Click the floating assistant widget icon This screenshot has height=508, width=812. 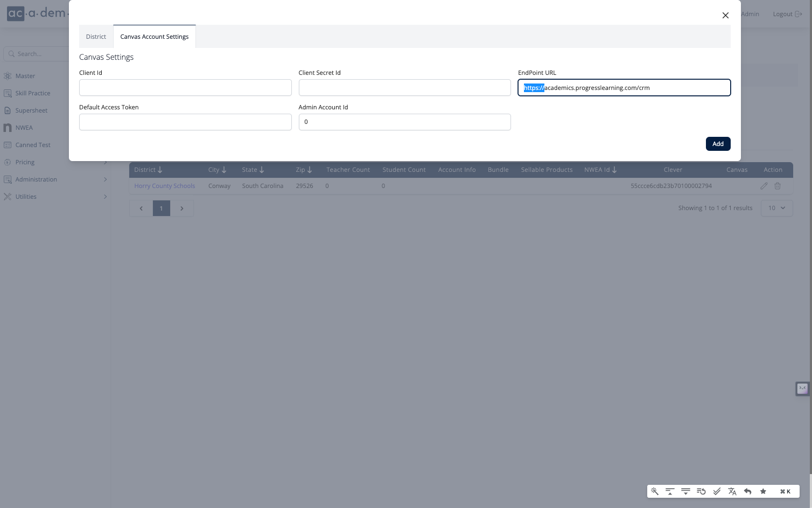pyautogui.click(x=802, y=388)
